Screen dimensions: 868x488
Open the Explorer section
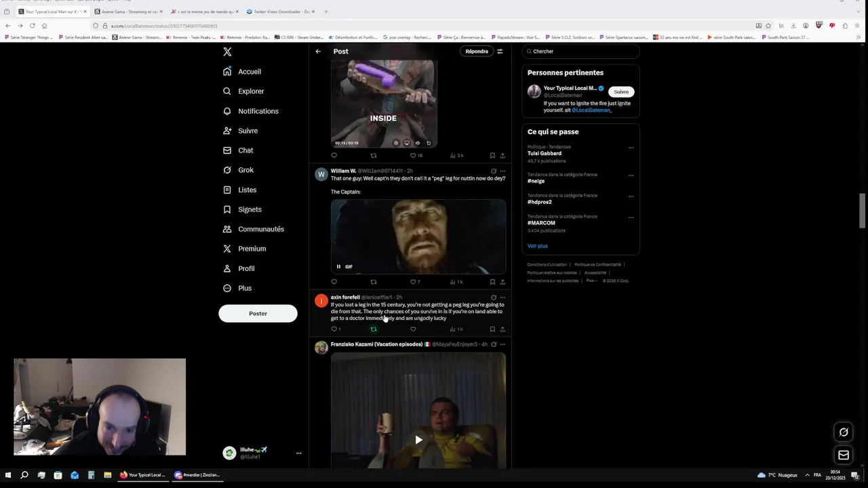[243, 91]
